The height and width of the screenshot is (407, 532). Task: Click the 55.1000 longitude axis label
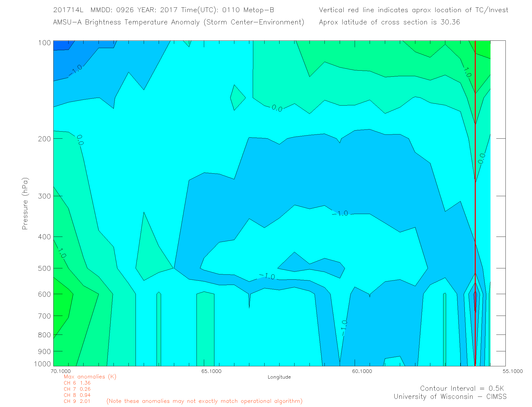pyautogui.click(x=513, y=371)
